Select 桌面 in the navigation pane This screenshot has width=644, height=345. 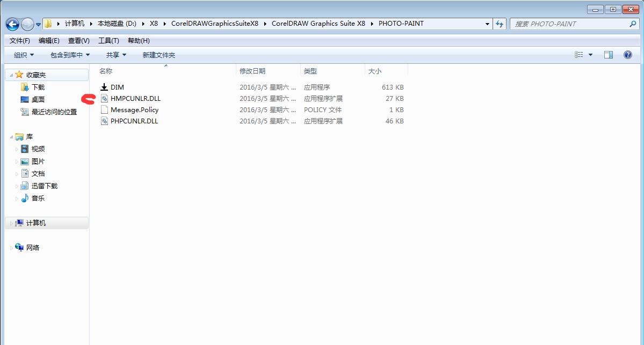point(35,99)
